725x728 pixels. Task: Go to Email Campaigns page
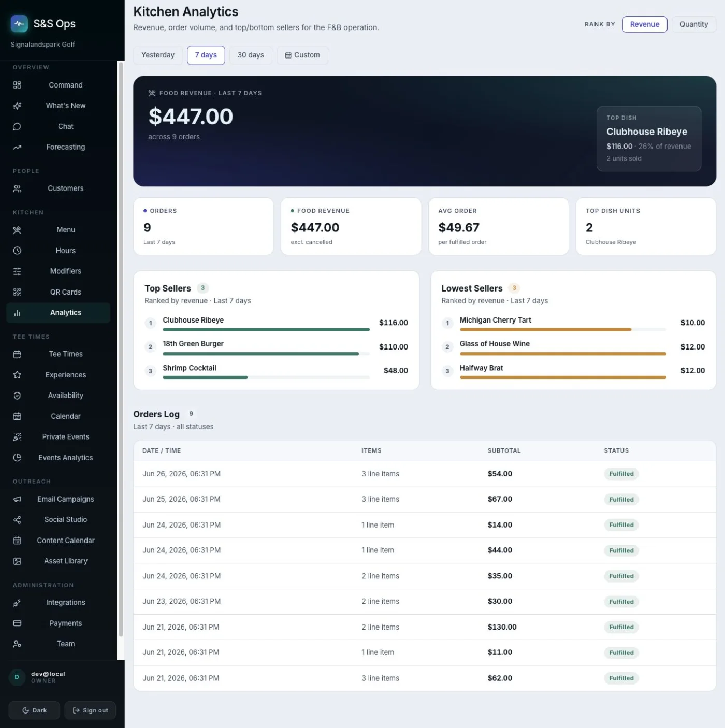point(59,499)
